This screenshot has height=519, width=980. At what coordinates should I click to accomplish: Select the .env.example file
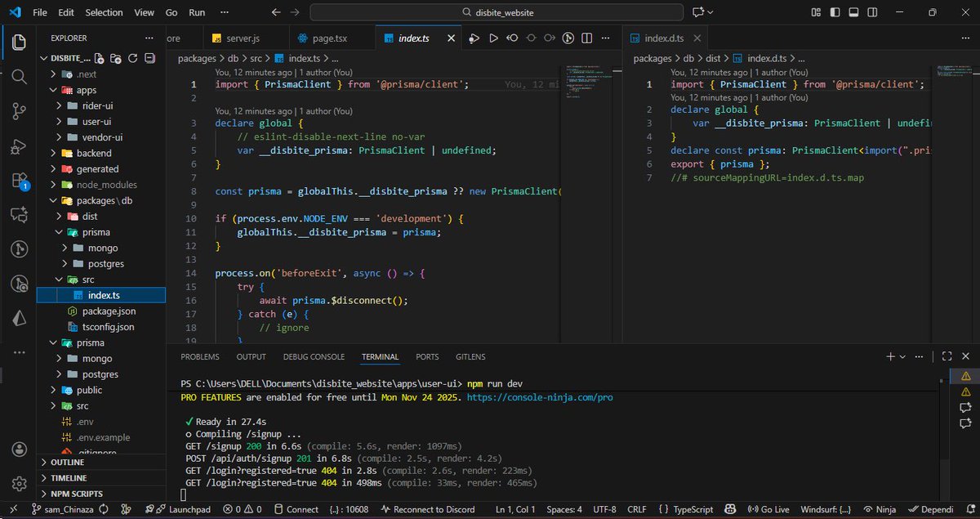click(101, 437)
